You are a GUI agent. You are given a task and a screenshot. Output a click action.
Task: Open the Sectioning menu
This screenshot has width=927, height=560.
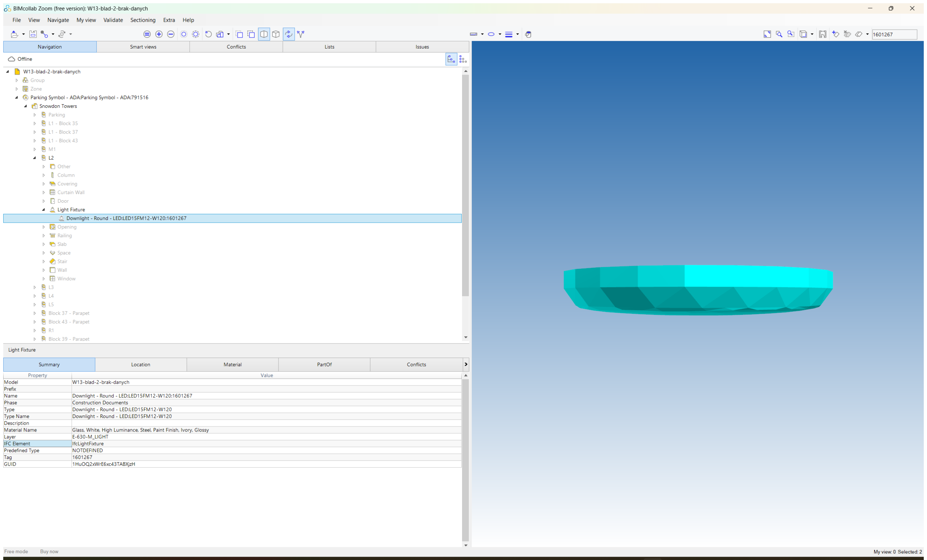point(143,20)
